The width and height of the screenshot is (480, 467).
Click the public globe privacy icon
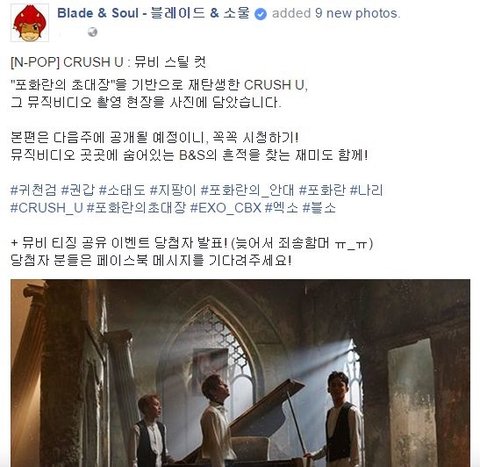pos(93,32)
